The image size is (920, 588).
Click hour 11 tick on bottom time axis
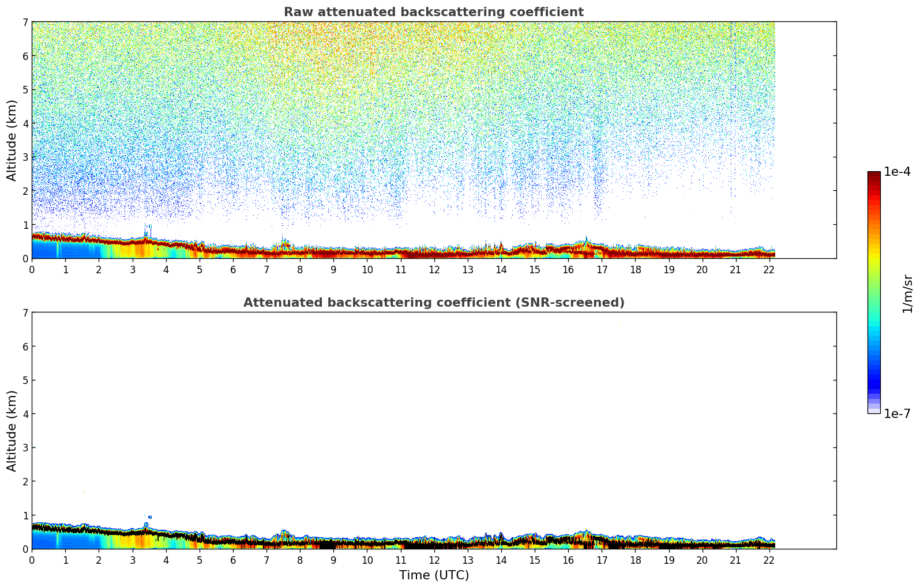point(400,560)
